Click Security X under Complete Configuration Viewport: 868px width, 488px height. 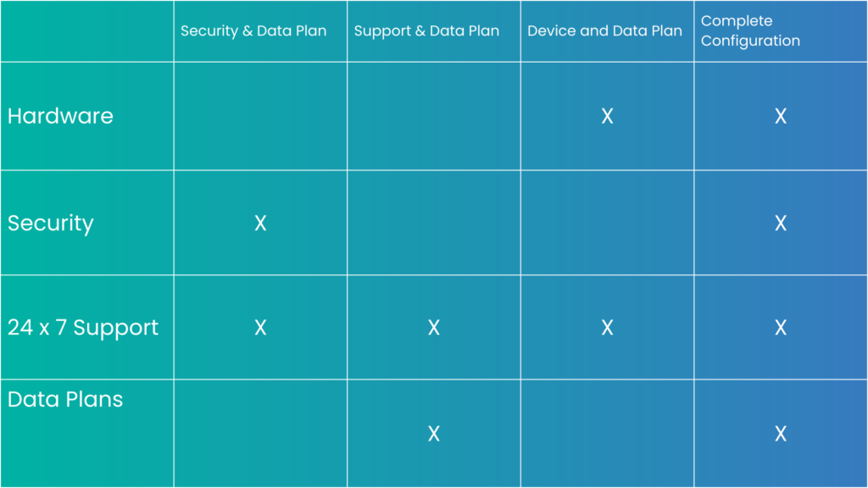781,223
